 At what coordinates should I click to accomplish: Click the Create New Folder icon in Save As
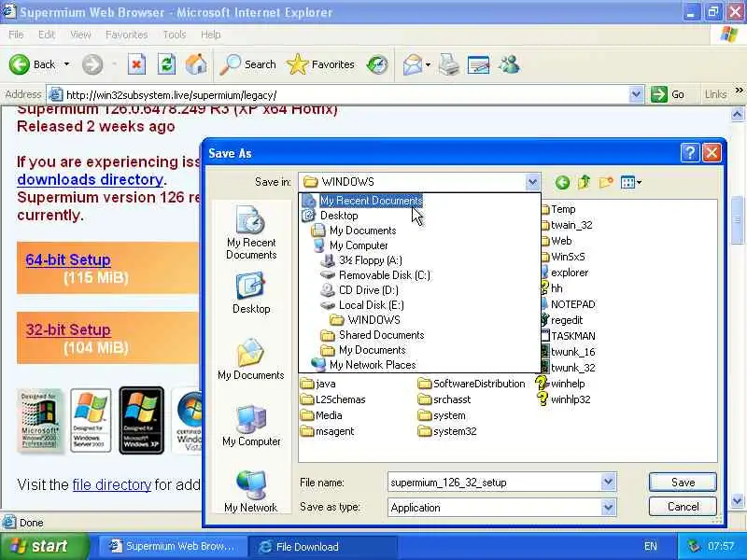pyautogui.click(x=606, y=182)
